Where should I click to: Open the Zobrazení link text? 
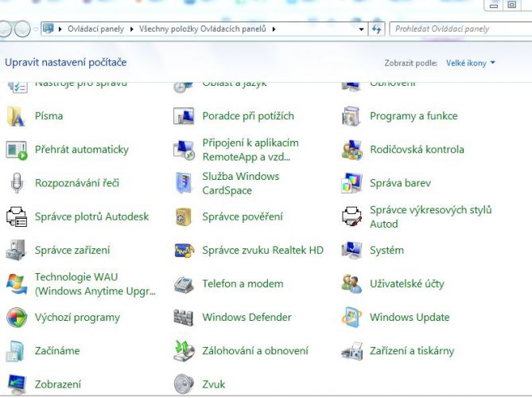pyautogui.click(x=58, y=384)
